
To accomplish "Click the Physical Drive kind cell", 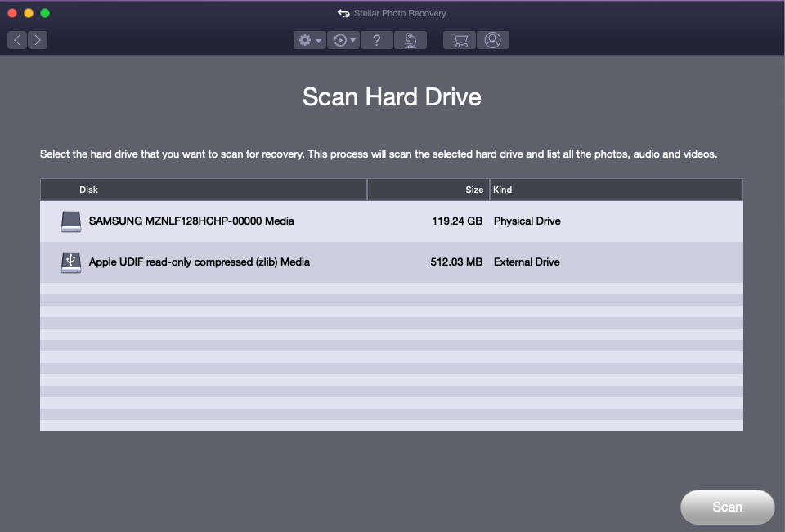I will tap(527, 221).
